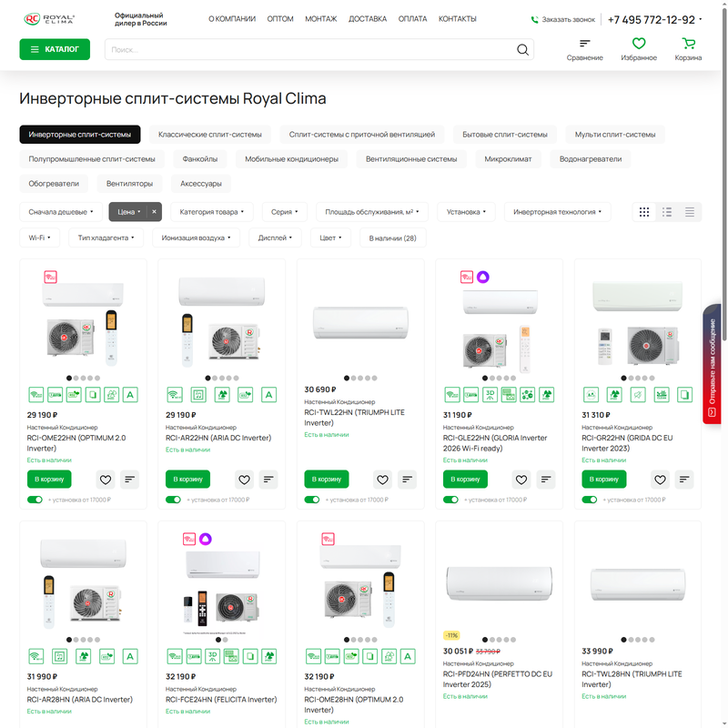
Task: Click the Поиск search input field
Action: (310, 50)
